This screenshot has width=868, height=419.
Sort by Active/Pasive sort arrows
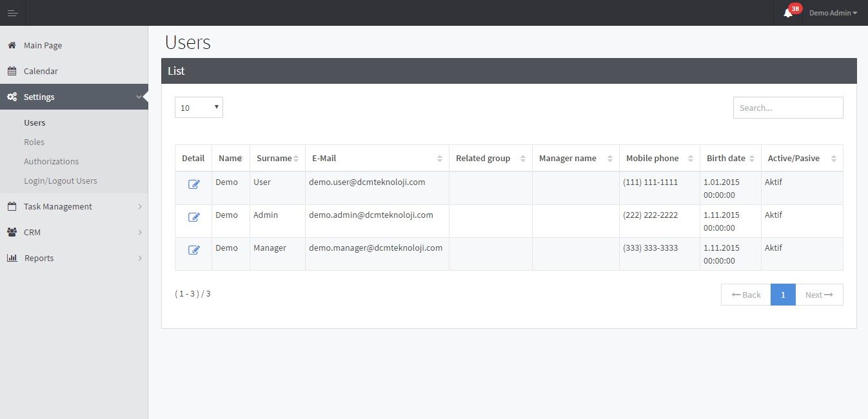pyautogui.click(x=834, y=159)
